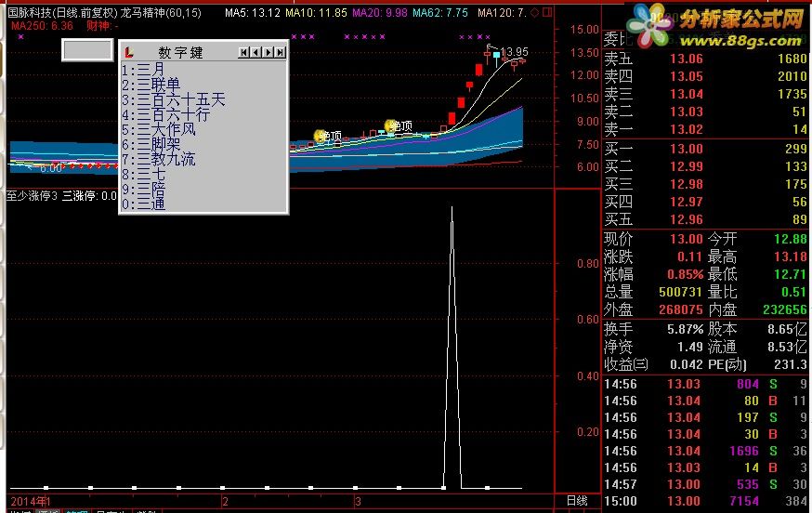Click the 买四 bid row at 12.97
812x513 pixels.
pos(706,202)
